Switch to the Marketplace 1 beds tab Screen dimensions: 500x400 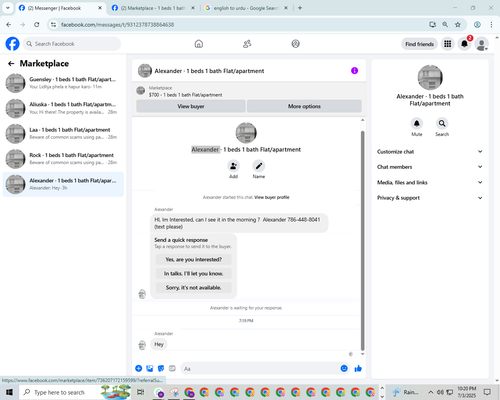click(x=153, y=8)
